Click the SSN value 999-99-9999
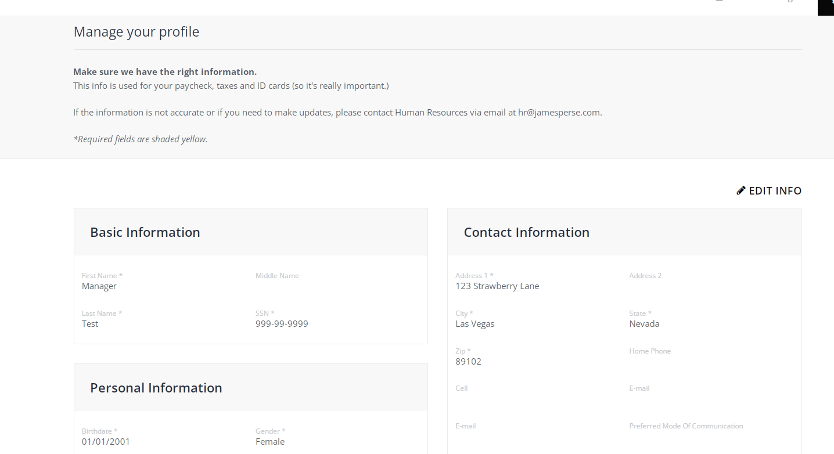The image size is (834, 454). pos(281,324)
